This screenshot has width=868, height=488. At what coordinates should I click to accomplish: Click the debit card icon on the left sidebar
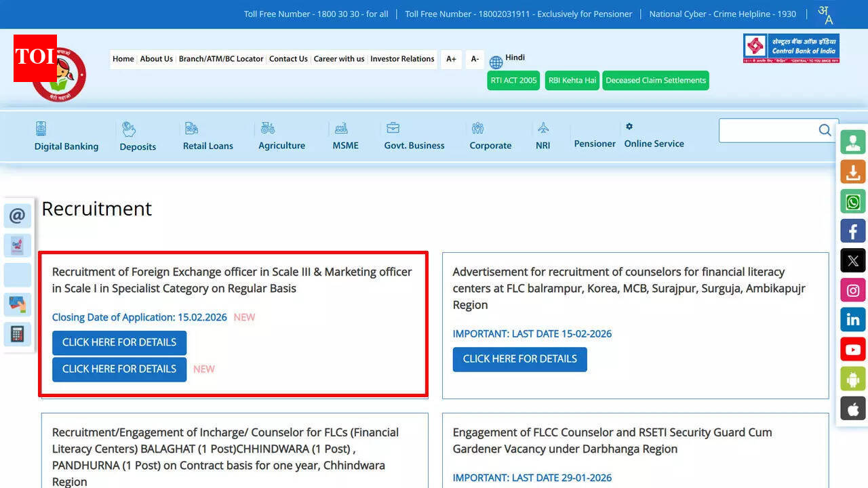coord(17,304)
